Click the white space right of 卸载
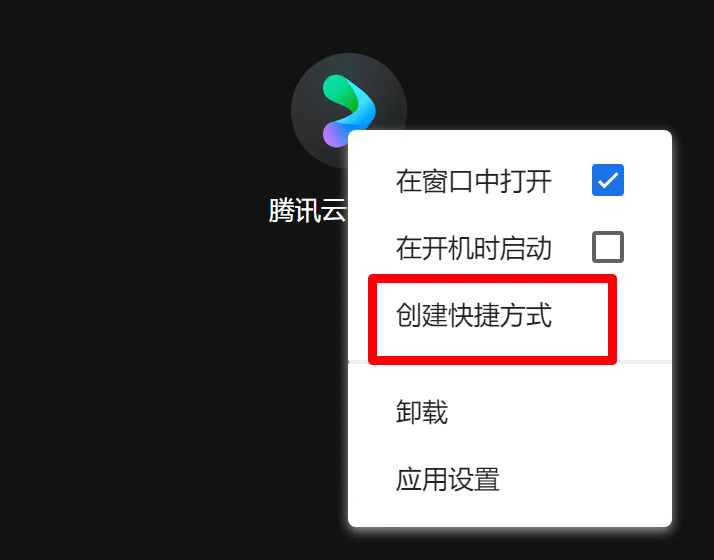The height and width of the screenshot is (560, 714). tap(560, 412)
